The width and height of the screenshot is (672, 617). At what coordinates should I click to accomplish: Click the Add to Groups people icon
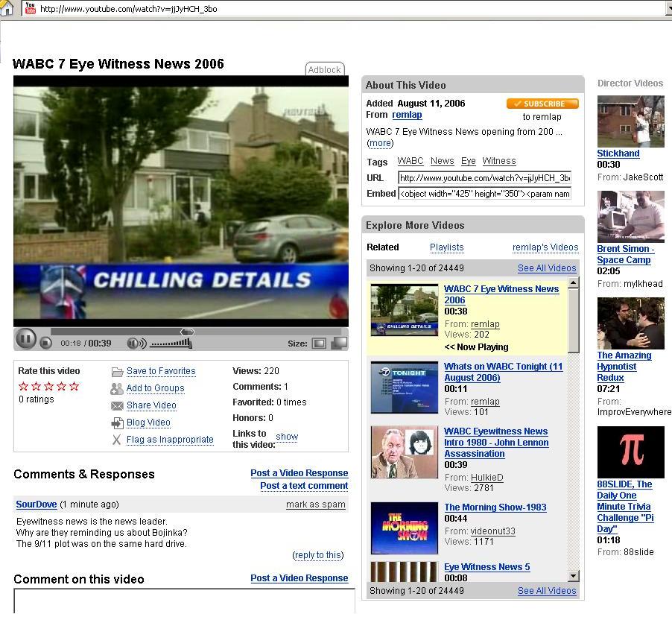tap(117, 388)
